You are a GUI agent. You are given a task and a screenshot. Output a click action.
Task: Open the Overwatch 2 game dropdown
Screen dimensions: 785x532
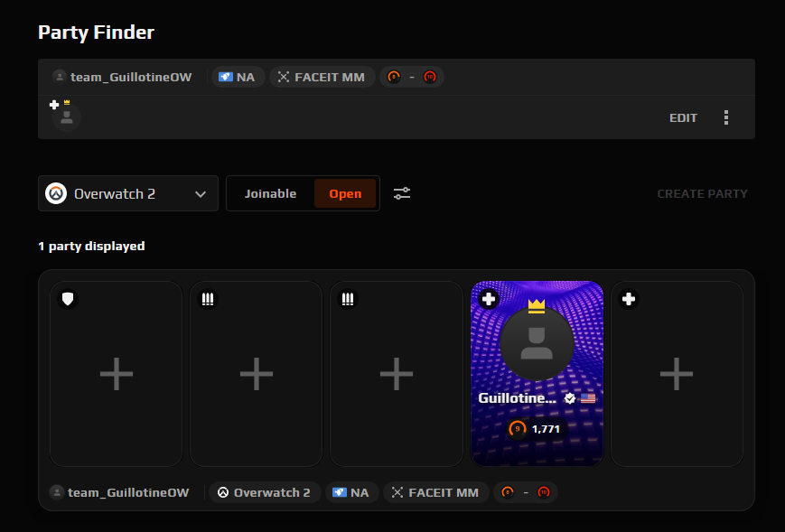[x=128, y=193]
